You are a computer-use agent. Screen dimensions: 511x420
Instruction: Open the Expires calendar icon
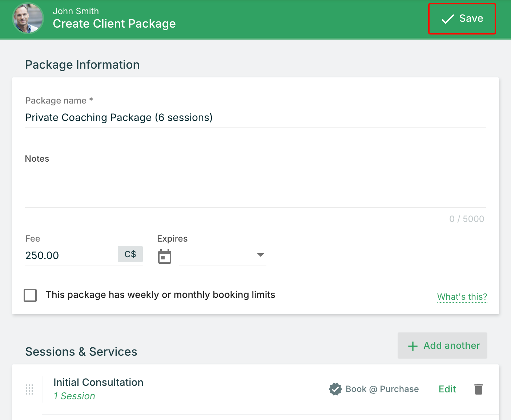tap(165, 257)
